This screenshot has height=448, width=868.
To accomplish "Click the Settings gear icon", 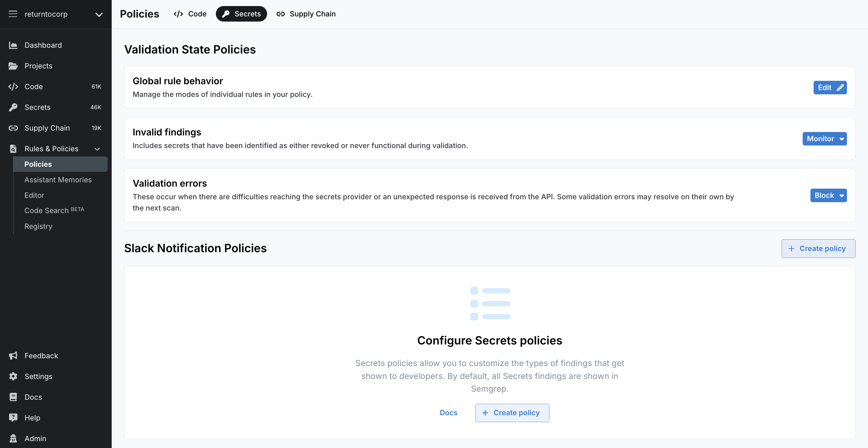I will [13, 376].
